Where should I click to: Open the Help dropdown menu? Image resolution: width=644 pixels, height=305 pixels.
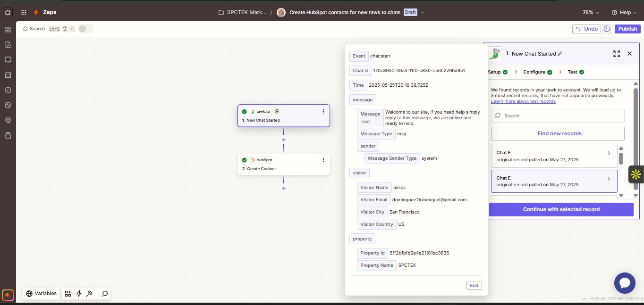click(624, 13)
